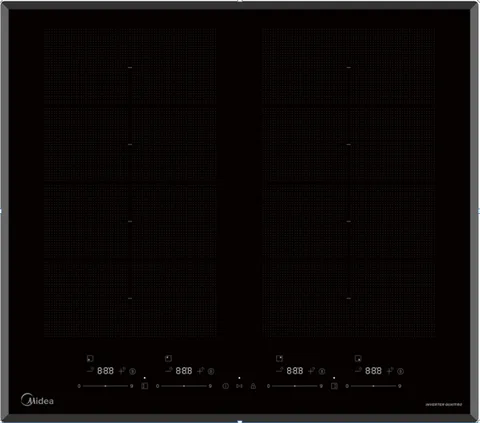
Task: Tap the boost plus icon of second zone
Action: pyautogui.click(x=201, y=370)
